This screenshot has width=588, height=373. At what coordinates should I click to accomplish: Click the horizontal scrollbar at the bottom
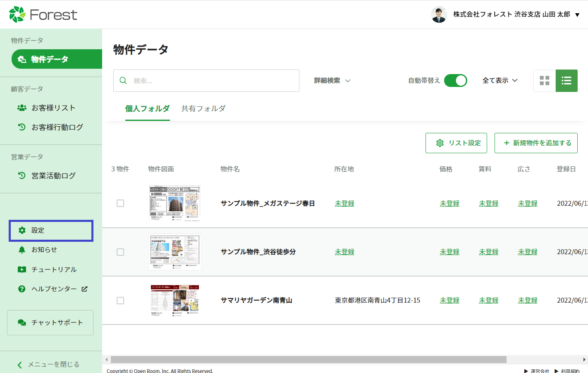pos(308,359)
